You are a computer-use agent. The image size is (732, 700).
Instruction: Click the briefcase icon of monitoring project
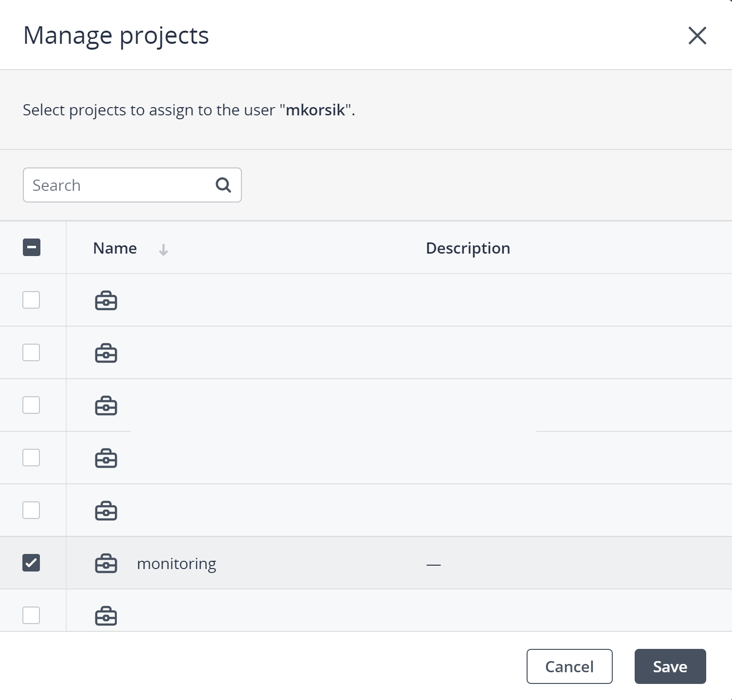(106, 563)
